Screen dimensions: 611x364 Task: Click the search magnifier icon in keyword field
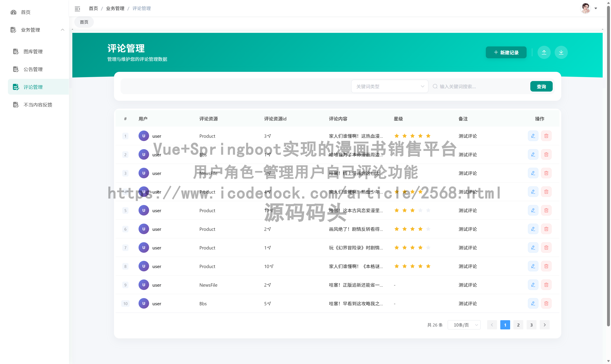(x=435, y=86)
